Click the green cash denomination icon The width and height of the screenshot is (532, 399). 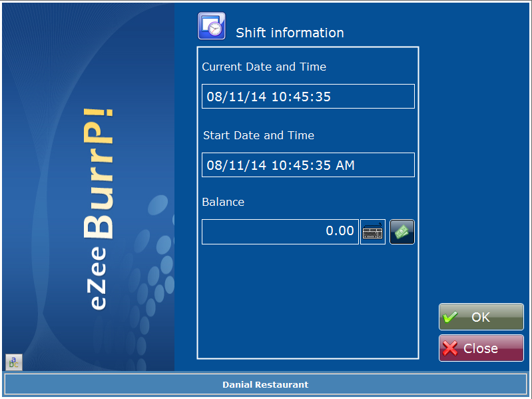(x=402, y=232)
